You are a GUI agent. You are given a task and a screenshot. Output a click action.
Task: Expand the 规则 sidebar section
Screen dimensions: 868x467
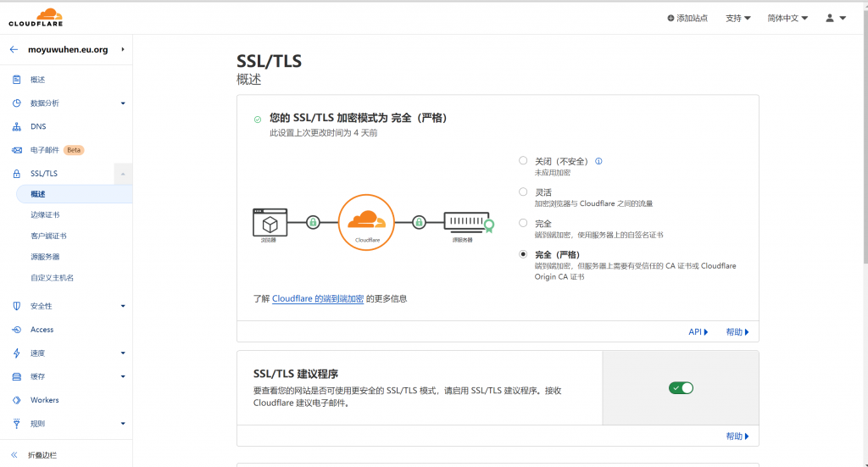pos(123,424)
